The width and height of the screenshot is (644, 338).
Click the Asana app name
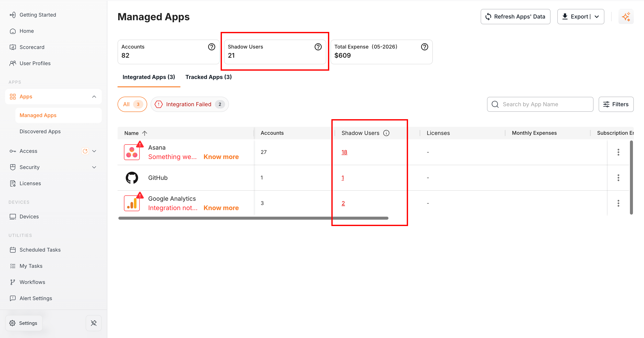coord(157,148)
